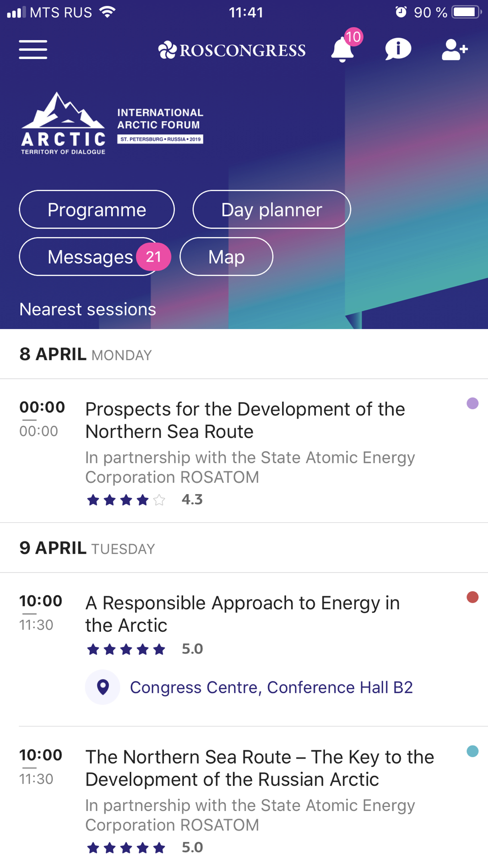Tap purple dot on Northern Sea Route session
The width and height of the screenshot is (488, 868).
[472, 403]
